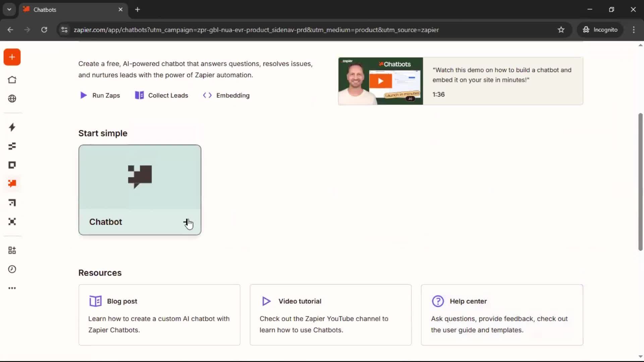View site information icon in address bar

[64, 30]
